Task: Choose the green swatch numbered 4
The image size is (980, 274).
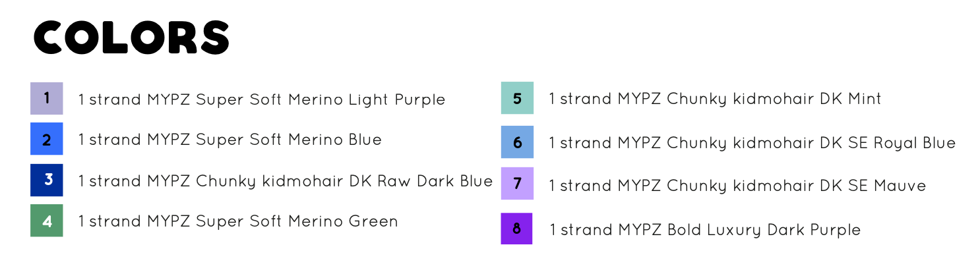Action: click(46, 221)
